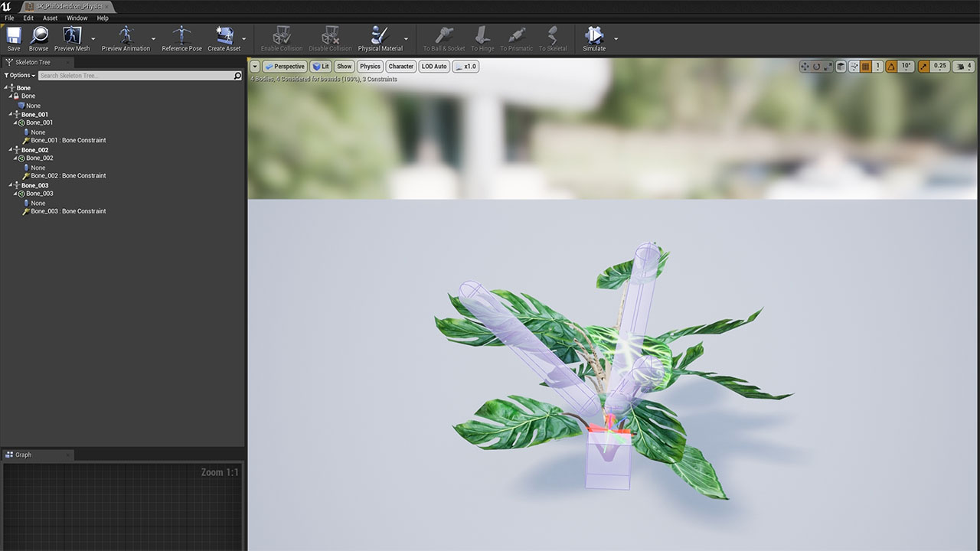Viewport: 980px width, 551px height.
Task: Convert constraint with To Ball & Socket
Action: point(444,38)
